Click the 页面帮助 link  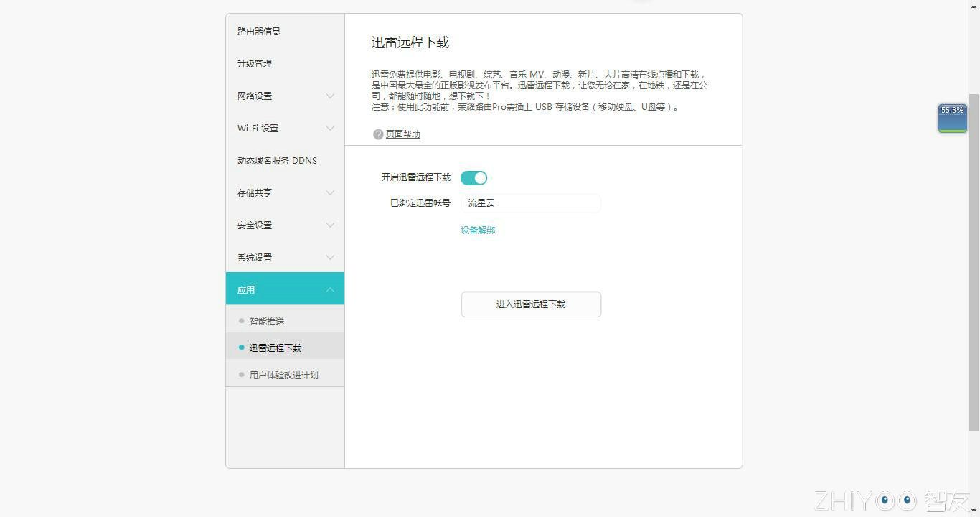[x=403, y=134]
